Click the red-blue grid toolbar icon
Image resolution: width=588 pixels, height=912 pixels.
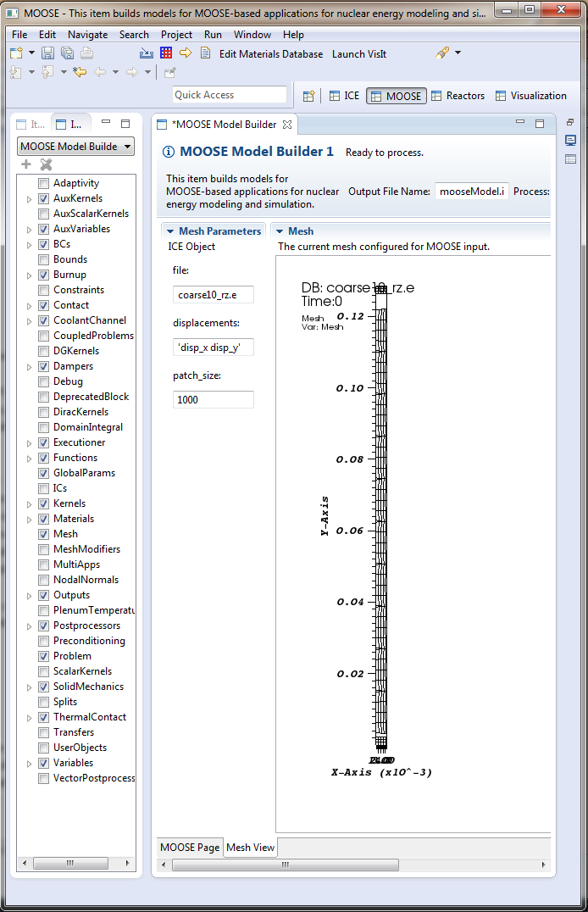click(x=166, y=53)
